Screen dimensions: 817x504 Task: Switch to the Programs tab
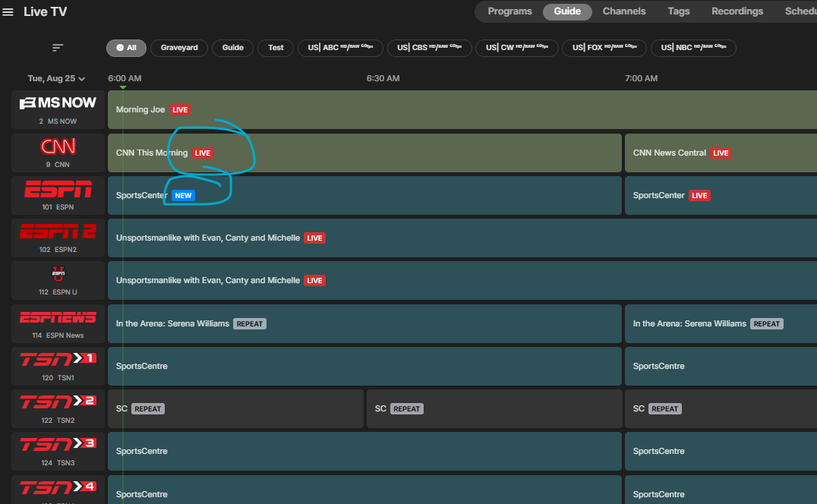pos(509,11)
